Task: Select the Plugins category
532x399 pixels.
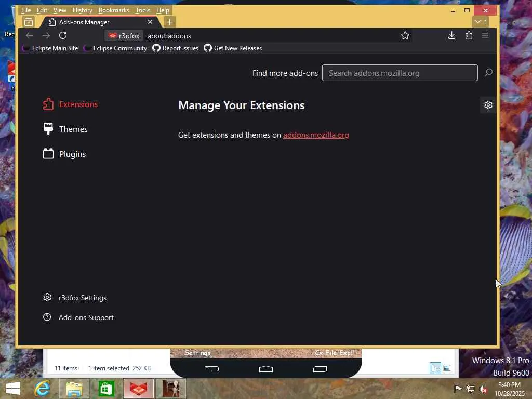Action: (x=64, y=154)
